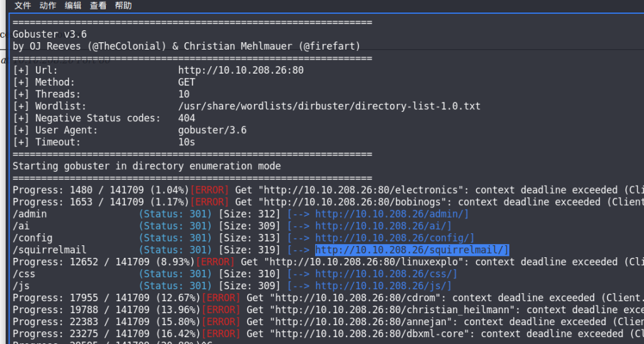
Task: Click the [ERROR] tag on electronics line
Action: tap(209, 190)
